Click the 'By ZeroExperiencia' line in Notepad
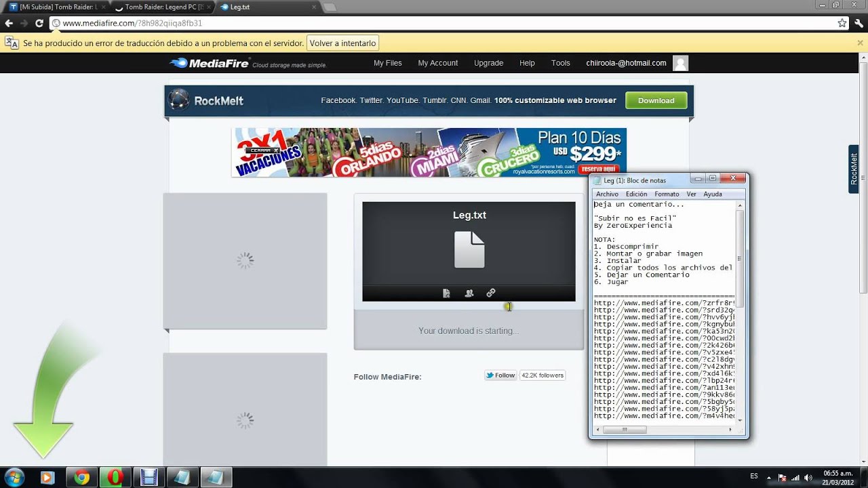Screen dimensions: 868x488 (x=633, y=226)
